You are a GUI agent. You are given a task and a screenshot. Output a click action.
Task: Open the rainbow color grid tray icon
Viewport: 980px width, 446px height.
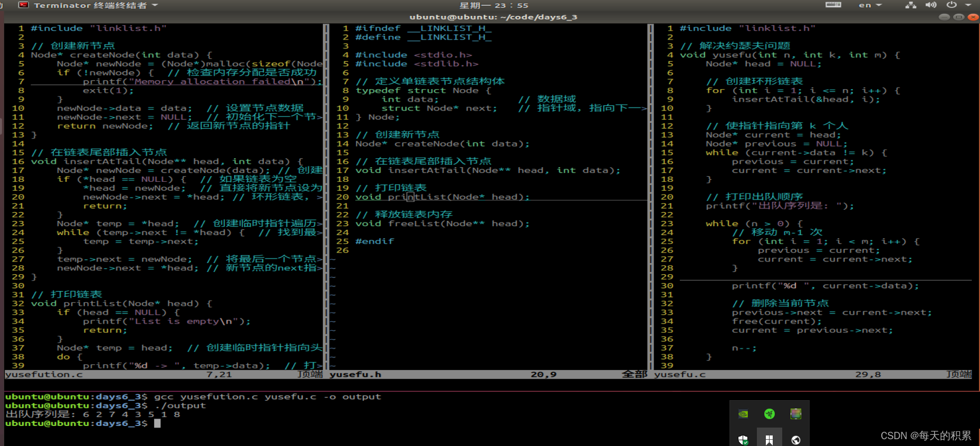[x=796, y=414]
